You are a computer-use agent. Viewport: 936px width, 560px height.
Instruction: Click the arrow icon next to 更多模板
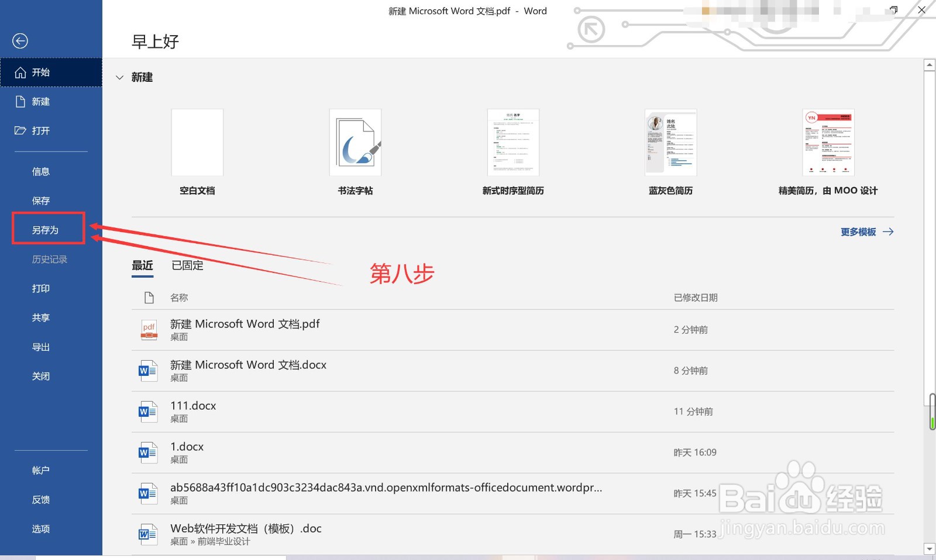pos(888,232)
